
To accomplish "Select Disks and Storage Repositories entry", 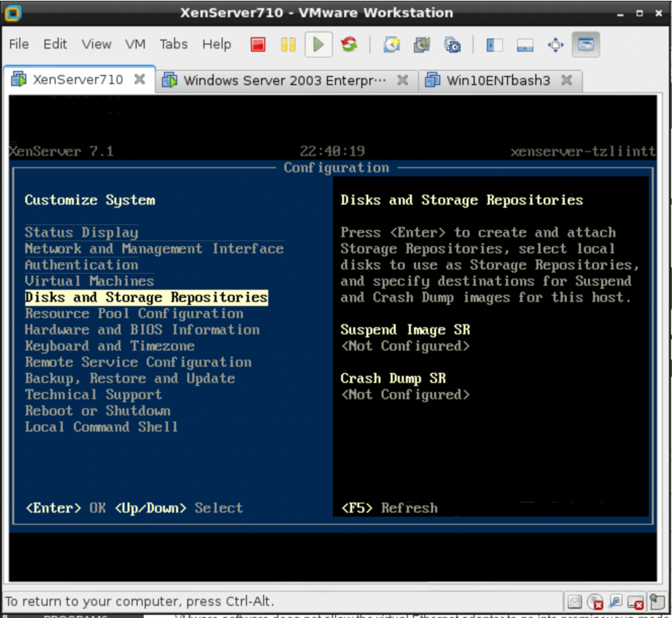I will coord(146,298).
